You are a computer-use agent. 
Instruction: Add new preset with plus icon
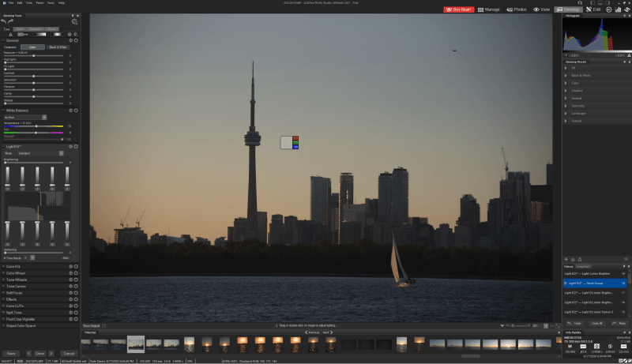point(566,260)
